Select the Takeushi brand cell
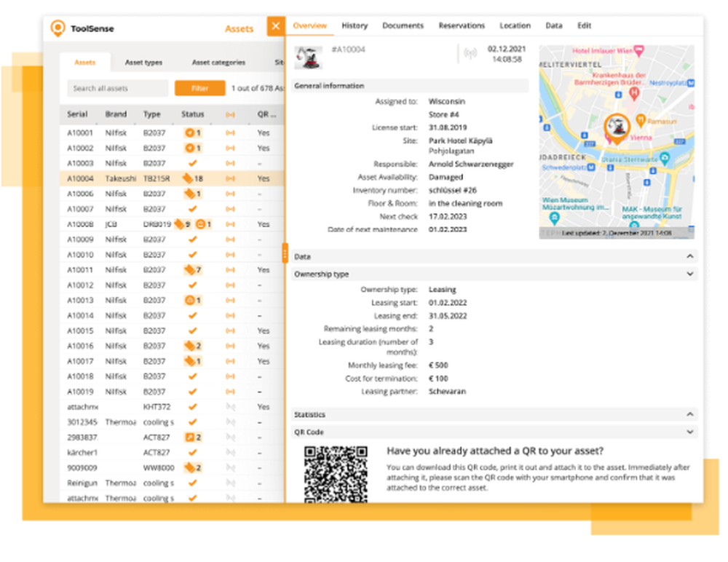 coord(121,178)
